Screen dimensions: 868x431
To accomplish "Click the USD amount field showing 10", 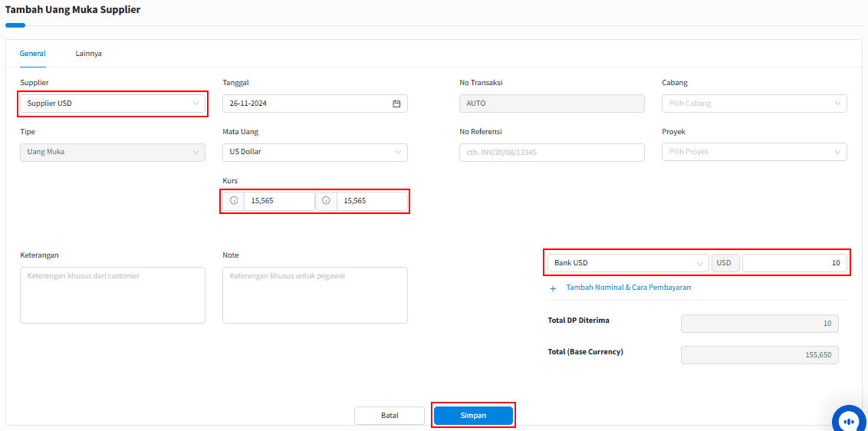I will [794, 263].
